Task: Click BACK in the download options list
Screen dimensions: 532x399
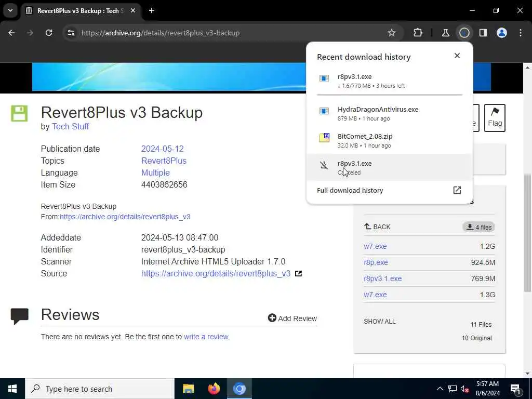Action: 377,227
